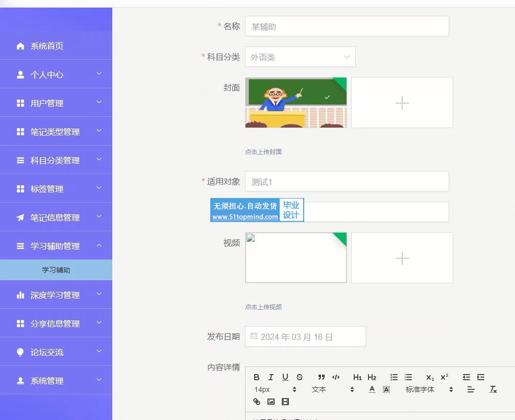Open 系统首页 in the sidebar
The width and height of the screenshot is (515, 420).
[x=47, y=46]
